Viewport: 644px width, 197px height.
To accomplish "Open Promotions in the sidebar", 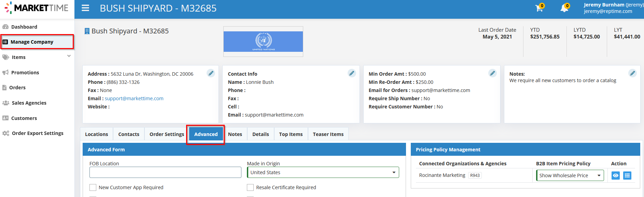I will point(25,73).
